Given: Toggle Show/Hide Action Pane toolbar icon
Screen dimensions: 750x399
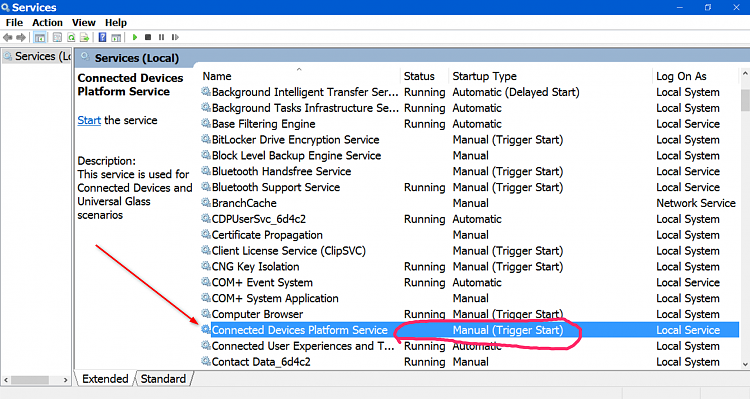Looking at the screenshot, I should point(116,37).
